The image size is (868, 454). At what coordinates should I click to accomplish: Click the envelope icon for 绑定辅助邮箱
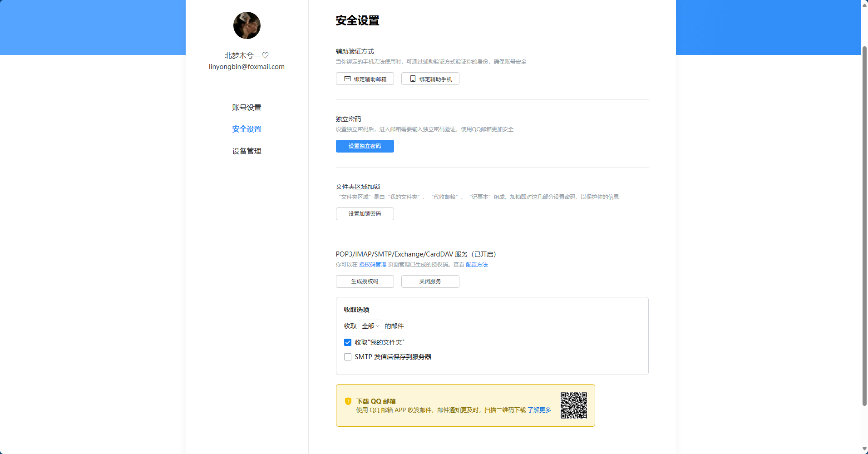pyautogui.click(x=347, y=79)
